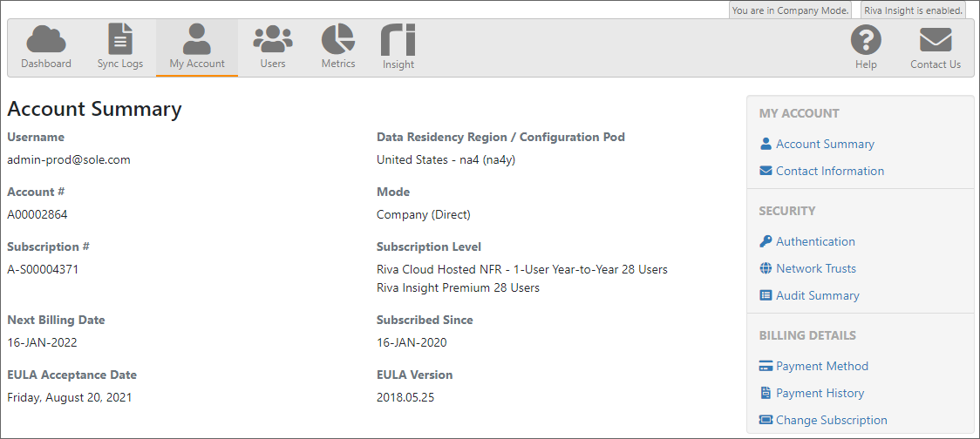Screen dimensions: 980x439
Task: Open the Authentication link
Action: (815, 241)
